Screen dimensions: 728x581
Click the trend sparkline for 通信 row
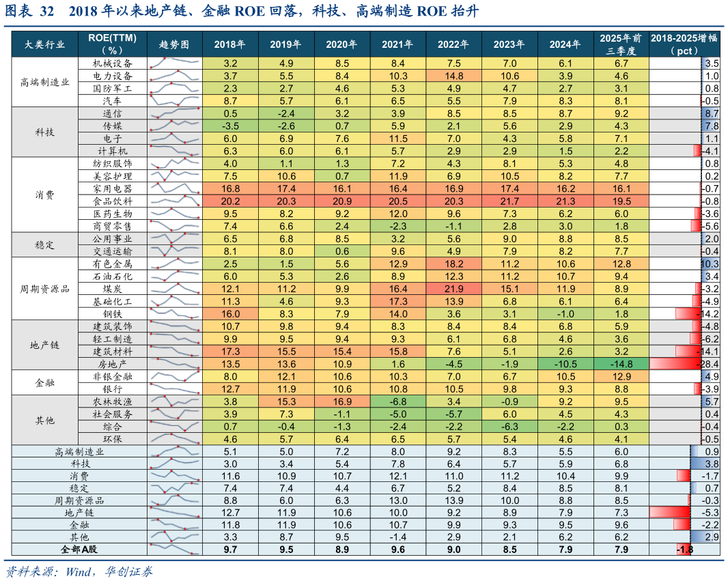175,113
